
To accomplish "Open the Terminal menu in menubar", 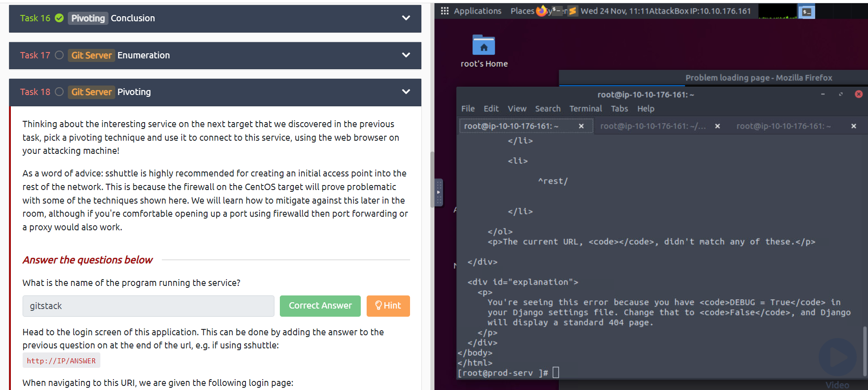I will (585, 109).
